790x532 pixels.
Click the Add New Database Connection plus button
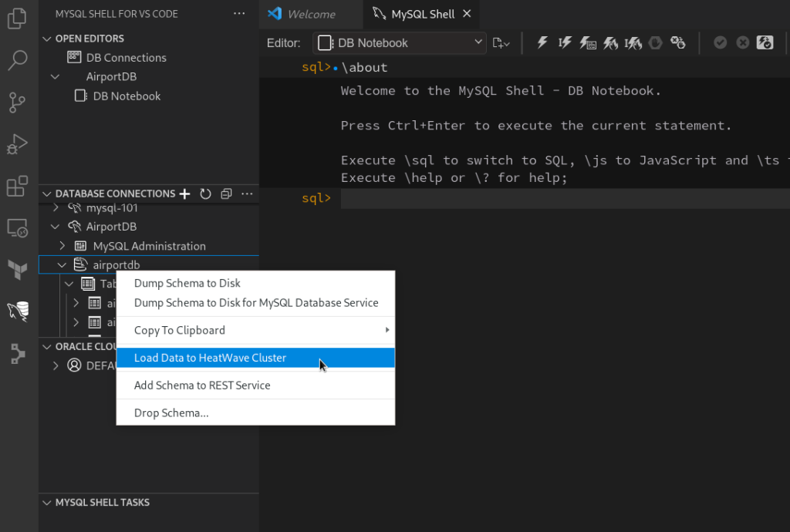coord(184,194)
